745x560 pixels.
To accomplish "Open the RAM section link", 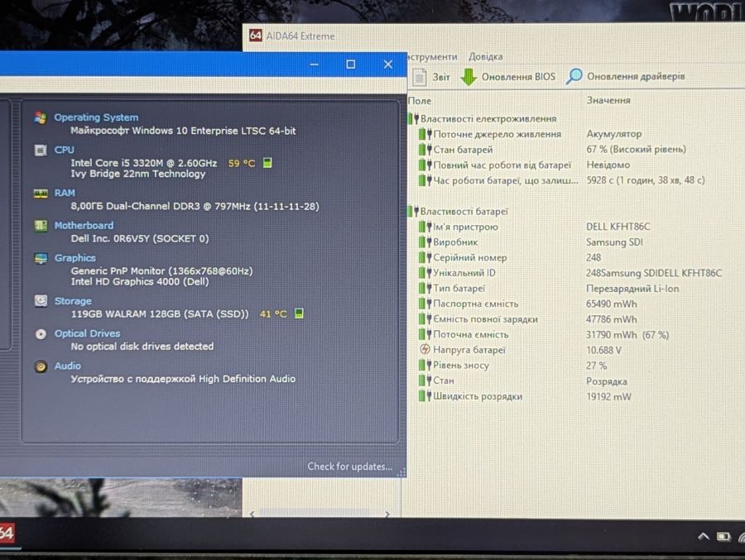I will point(65,193).
